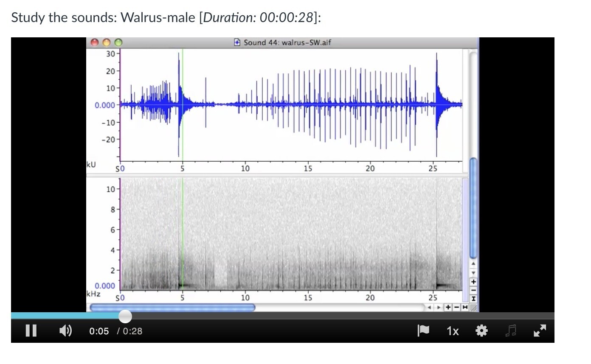
Task: Click horizontal zoom-in plus button
Action: click(x=448, y=307)
